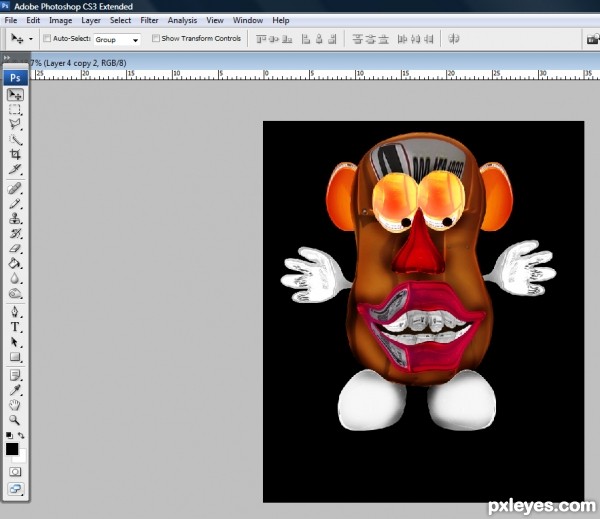Distribute left edges of layers
This screenshot has height=519, width=600.
(402, 39)
